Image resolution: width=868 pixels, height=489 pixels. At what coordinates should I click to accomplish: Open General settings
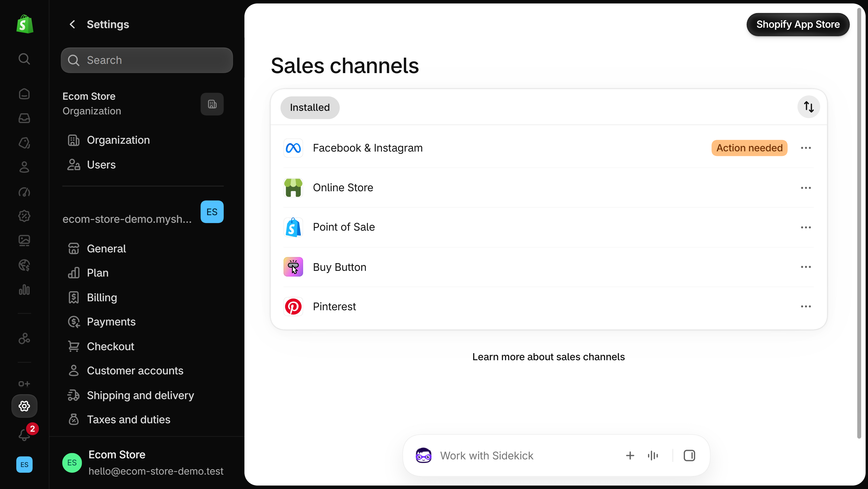click(143, 248)
